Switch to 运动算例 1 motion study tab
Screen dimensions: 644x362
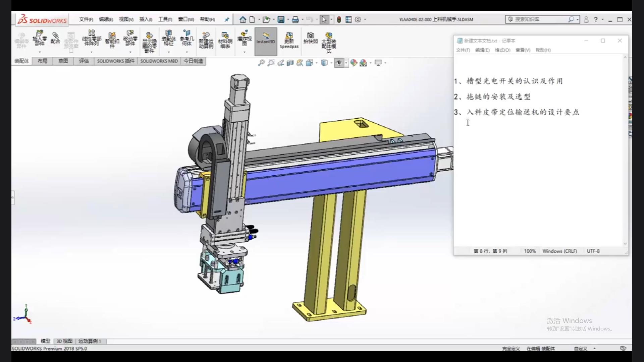[90, 341]
